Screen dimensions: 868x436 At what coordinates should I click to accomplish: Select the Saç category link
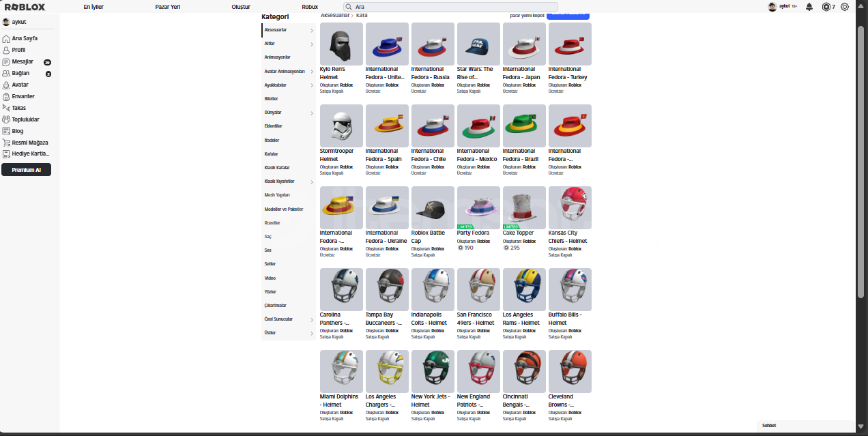pyautogui.click(x=268, y=236)
